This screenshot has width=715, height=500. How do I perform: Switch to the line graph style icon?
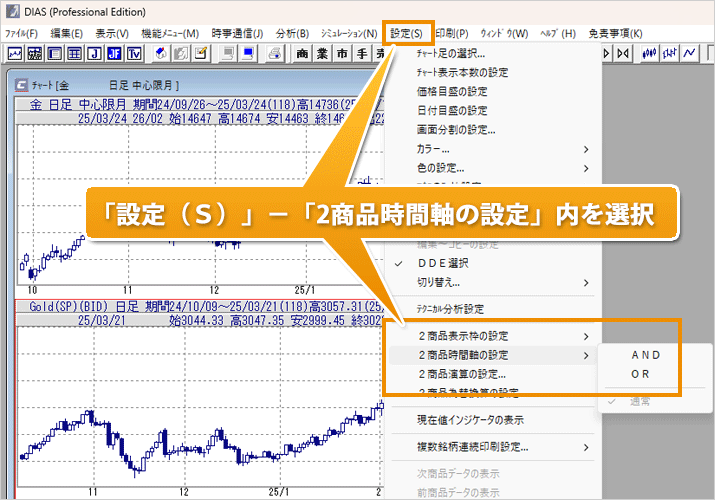pyautogui.click(x=688, y=53)
